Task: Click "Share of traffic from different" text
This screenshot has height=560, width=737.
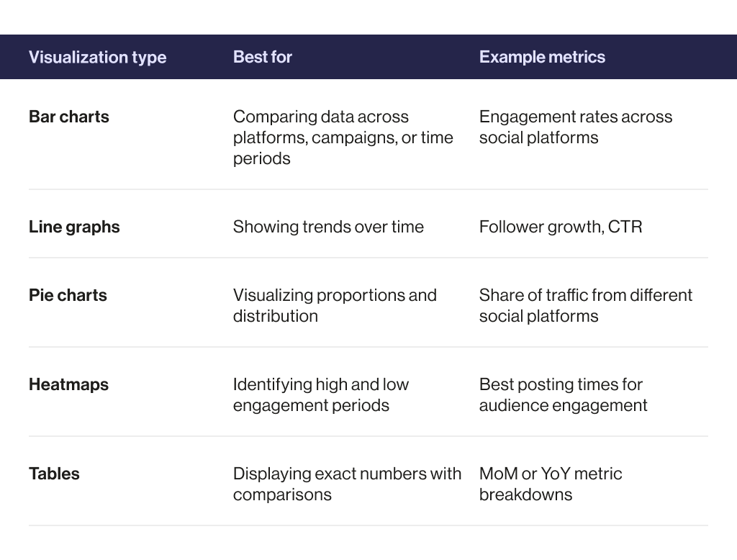Action: click(x=585, y=295)
